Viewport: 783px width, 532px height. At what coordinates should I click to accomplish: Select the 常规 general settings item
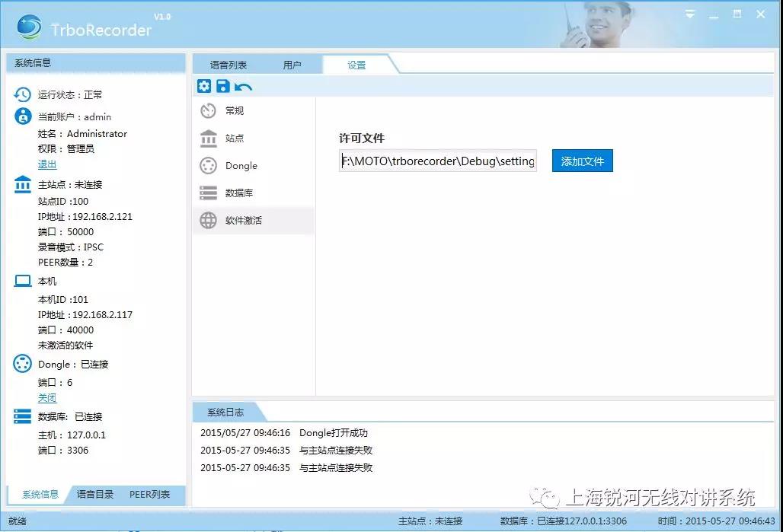coord(234,111)
